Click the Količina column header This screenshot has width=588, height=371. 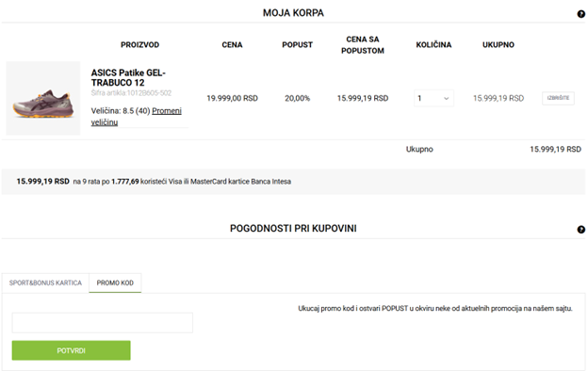pos(433,45)
